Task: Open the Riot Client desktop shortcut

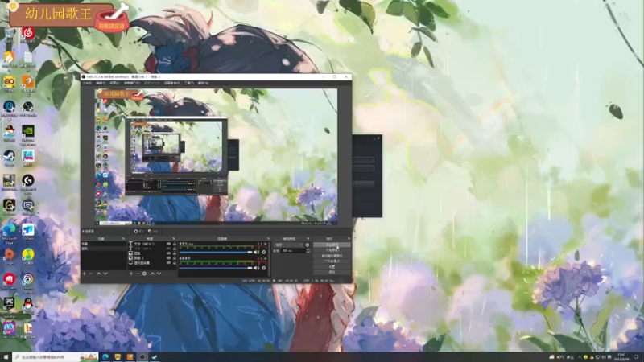Action: [9, 281]
